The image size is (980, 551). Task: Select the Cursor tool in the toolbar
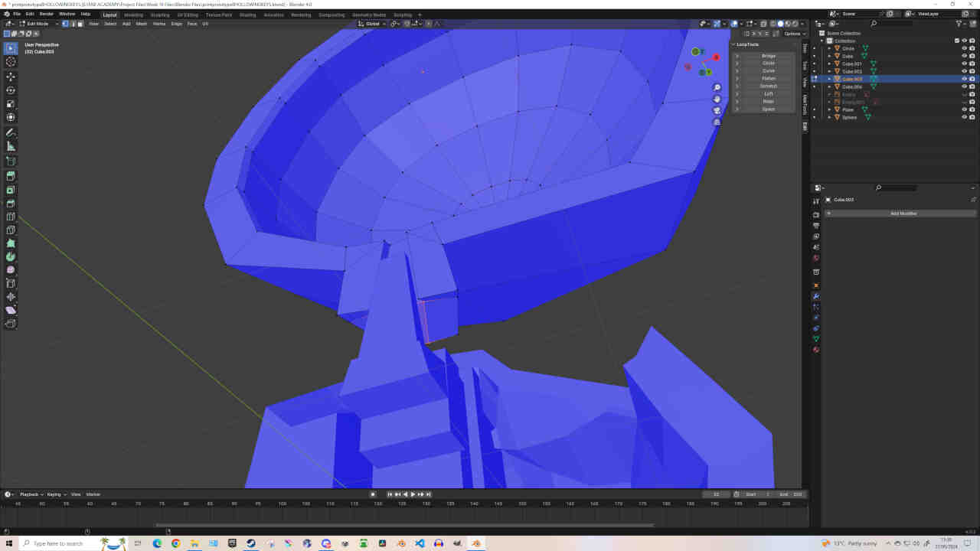pyautogui.click(x=11, y=61)
